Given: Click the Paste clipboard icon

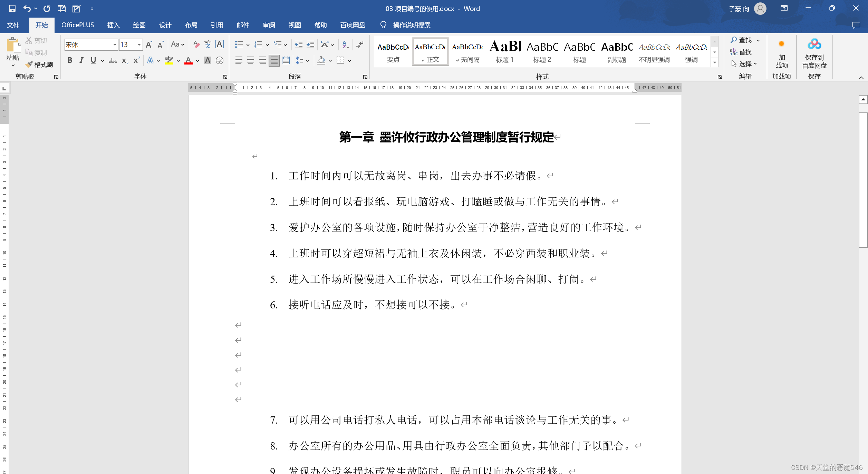Looking at the screenshot, I should [13, 45].
